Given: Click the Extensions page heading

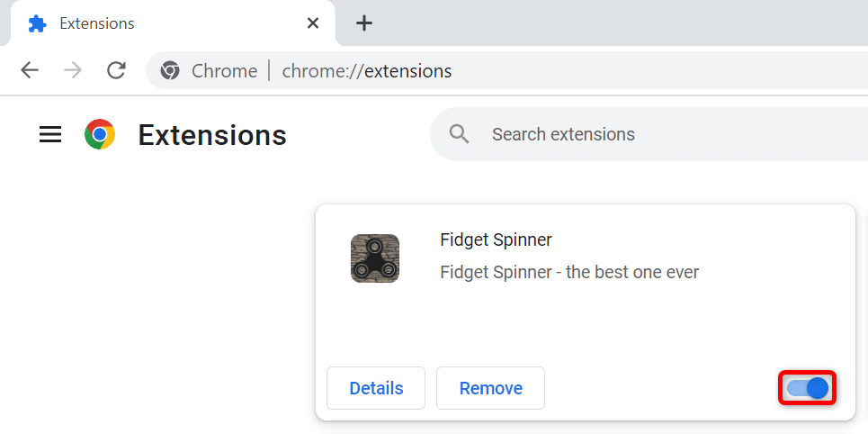Looking at the screenshot, I should [212, 135].
